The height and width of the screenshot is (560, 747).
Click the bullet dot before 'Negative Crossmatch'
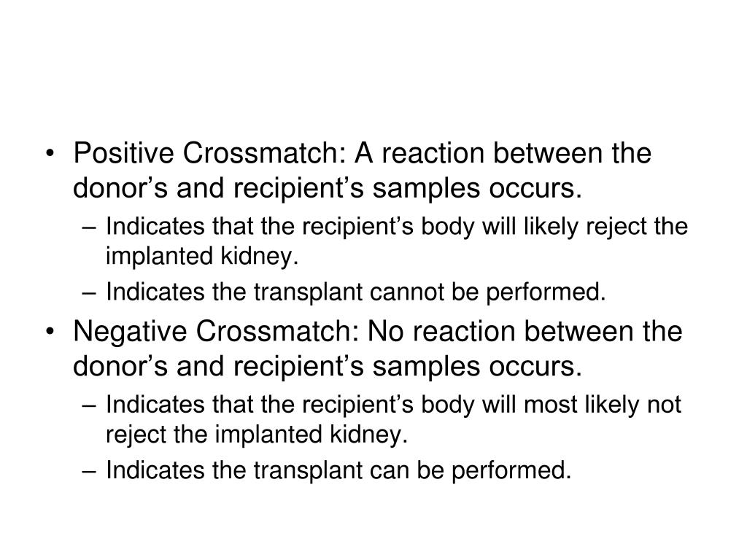(50, 332)
